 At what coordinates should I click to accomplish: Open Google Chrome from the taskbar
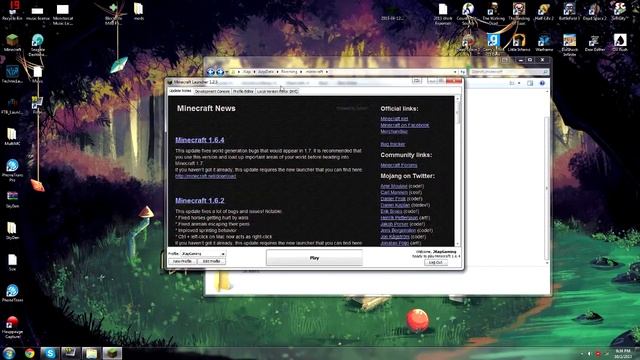[29, 353]
